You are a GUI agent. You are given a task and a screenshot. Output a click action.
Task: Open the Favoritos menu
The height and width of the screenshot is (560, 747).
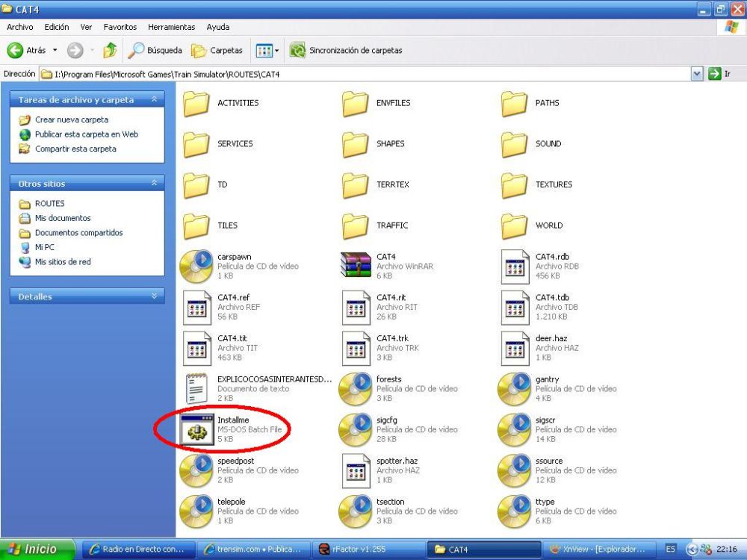(x=120, y=27)
